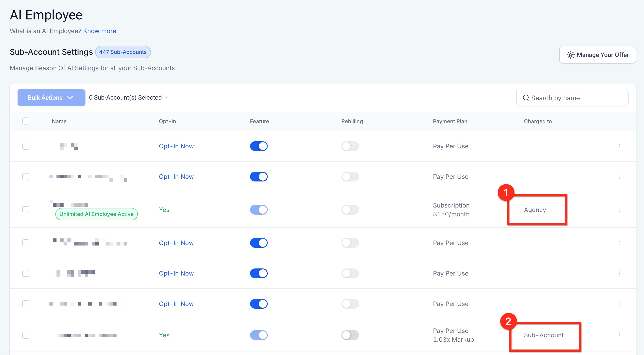Image resolution: width=644 pixels, height=355 pixels.
Task: Open three-dot menu for Agency-charged row
Action: coord(620,210)
